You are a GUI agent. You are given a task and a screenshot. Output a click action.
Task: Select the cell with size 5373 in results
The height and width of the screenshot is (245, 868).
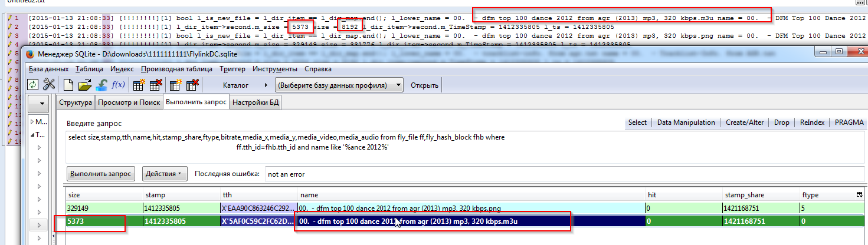(104, 221)
